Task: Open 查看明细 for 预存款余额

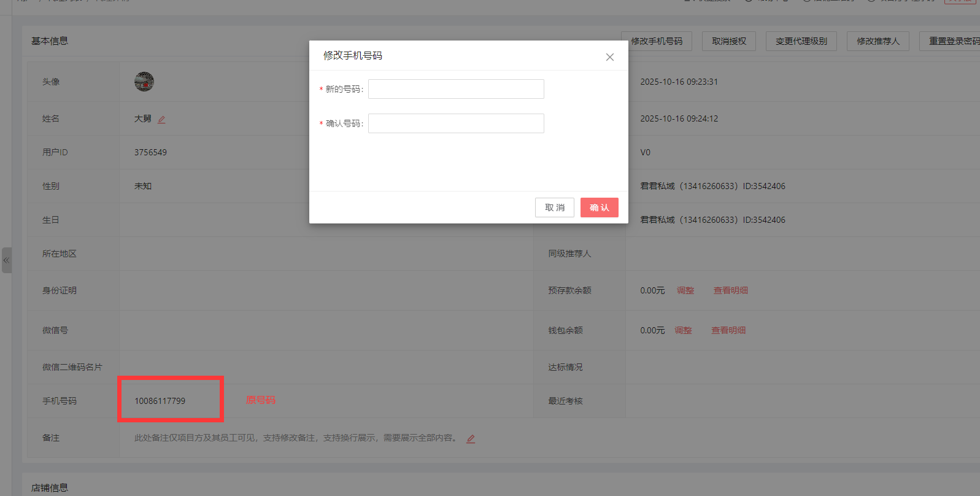Action: click(730, 290)
